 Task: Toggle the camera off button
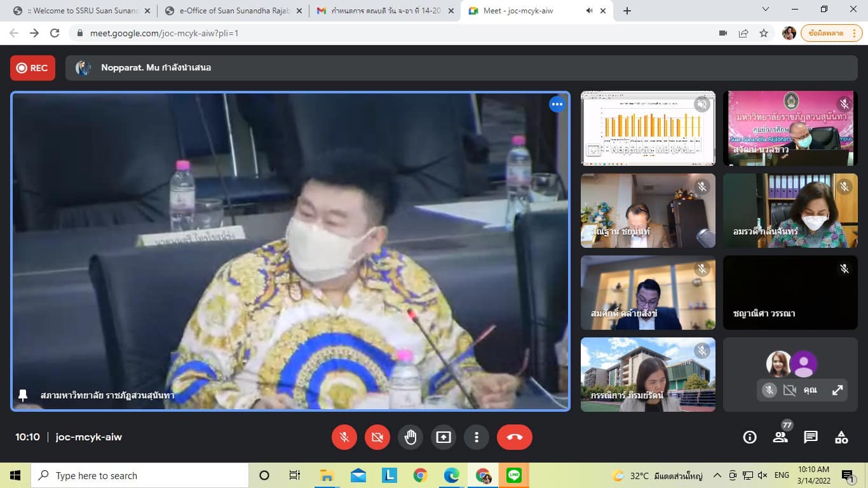click(377, 437)
